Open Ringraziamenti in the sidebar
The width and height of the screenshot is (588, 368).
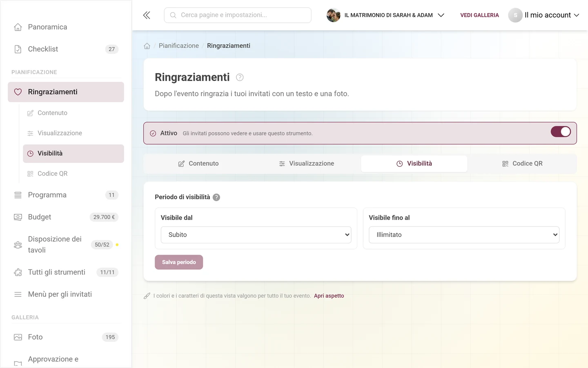66,92
